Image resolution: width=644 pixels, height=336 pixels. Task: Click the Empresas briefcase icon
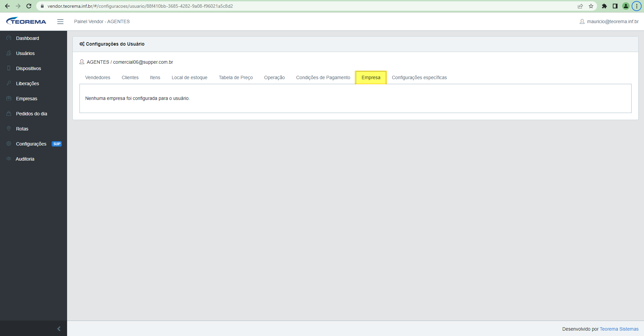click(x=9, y=98)
